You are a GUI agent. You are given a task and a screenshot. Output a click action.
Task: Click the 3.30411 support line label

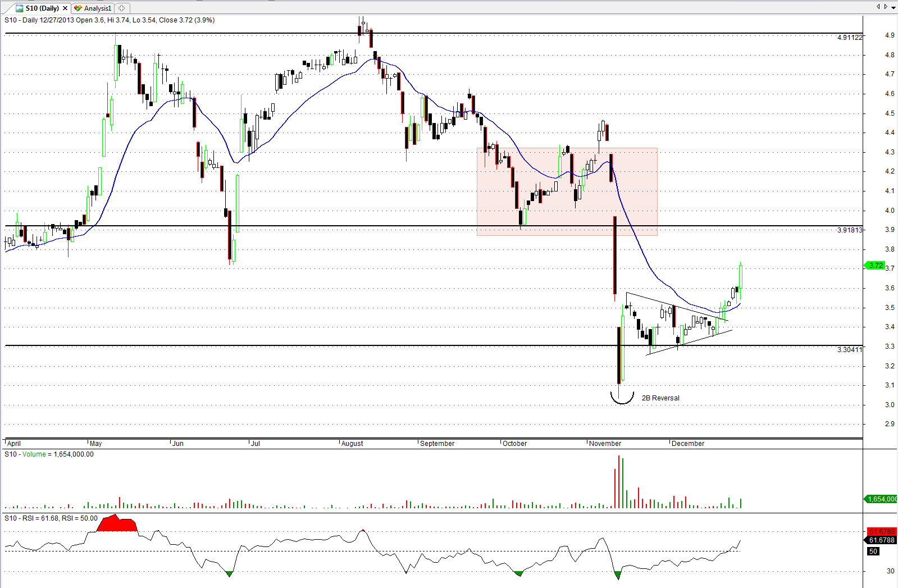(849, 350)
